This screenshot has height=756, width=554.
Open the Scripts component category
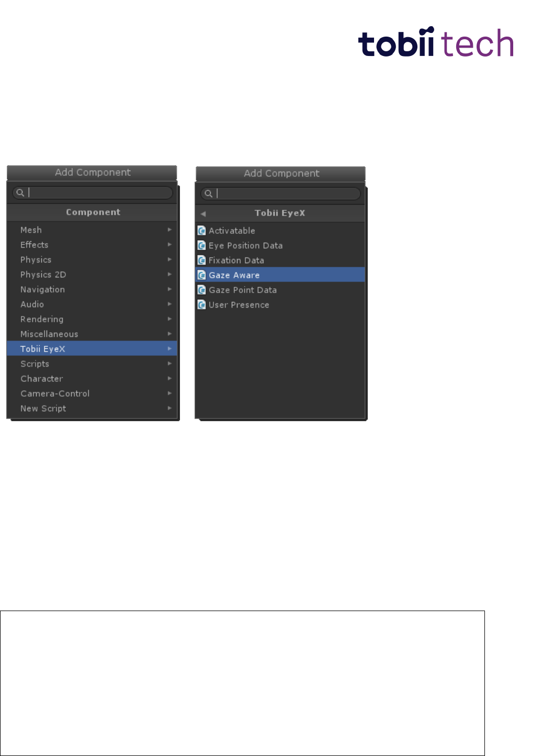click(92, 364)
